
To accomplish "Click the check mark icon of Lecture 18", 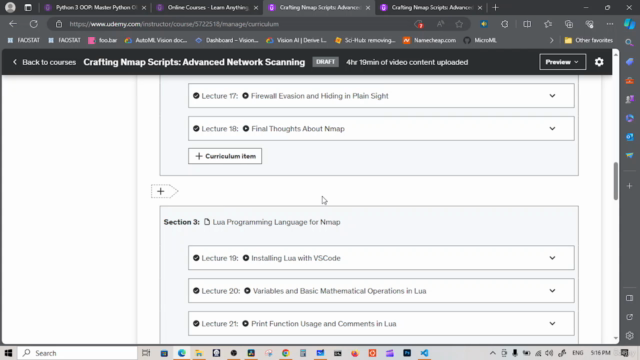I will coord(196,129).
